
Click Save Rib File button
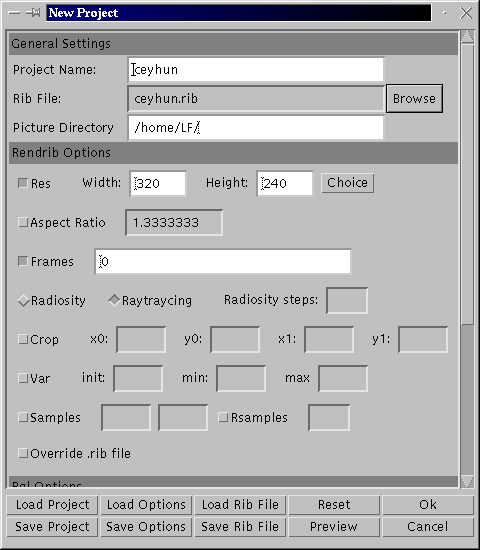(240, 526)
